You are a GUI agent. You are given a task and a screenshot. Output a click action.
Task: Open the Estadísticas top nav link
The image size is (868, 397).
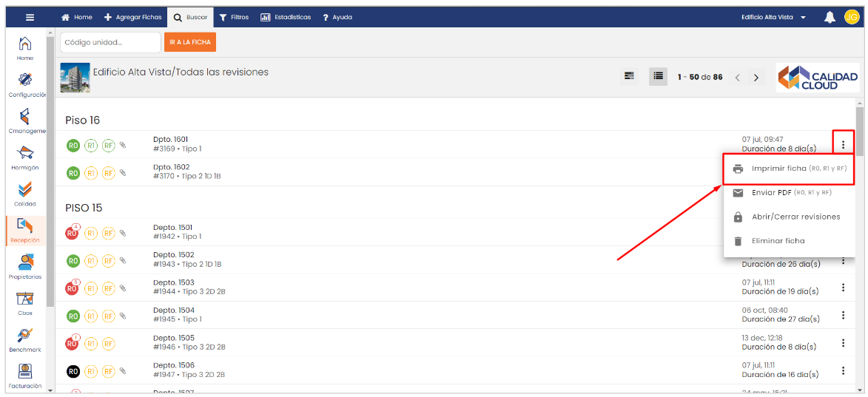(x=286, y=17)
